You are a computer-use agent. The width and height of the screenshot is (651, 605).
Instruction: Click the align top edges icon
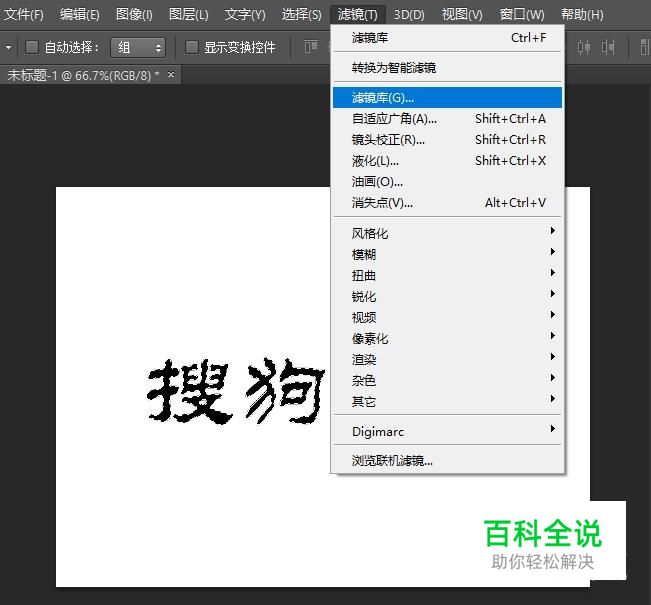tap(311, 47)
